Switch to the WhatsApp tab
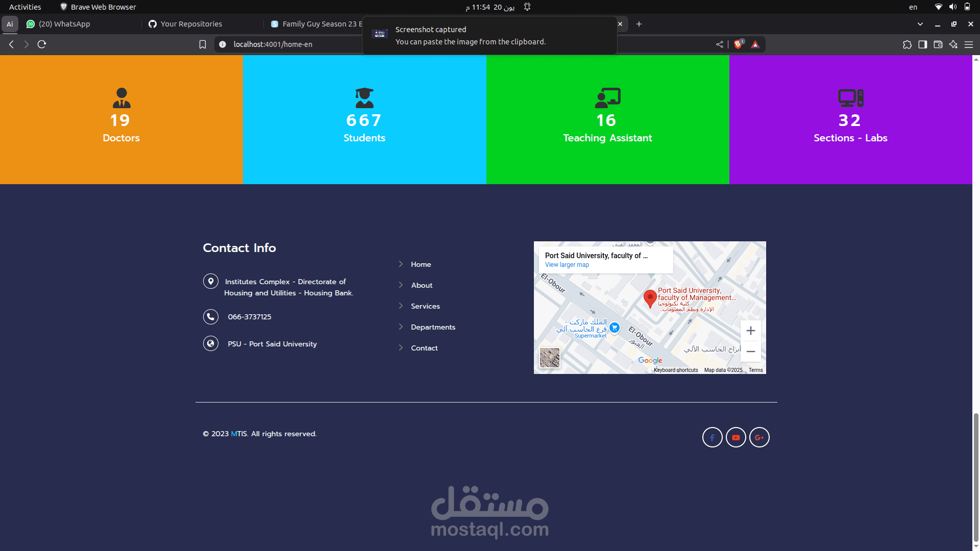Image resolution: width=980 pixels, height=551 pixels. (x=64, y=24)
